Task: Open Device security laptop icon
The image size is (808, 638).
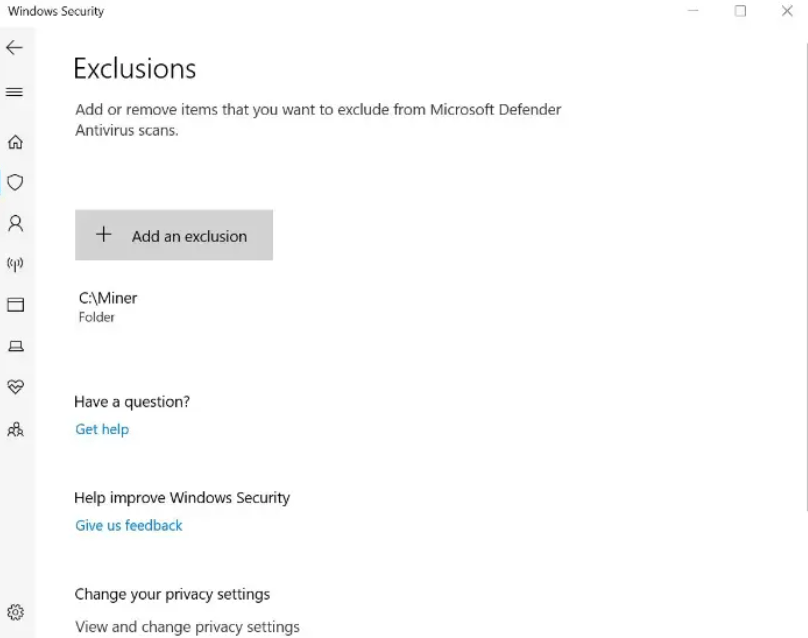Action: 15,346
